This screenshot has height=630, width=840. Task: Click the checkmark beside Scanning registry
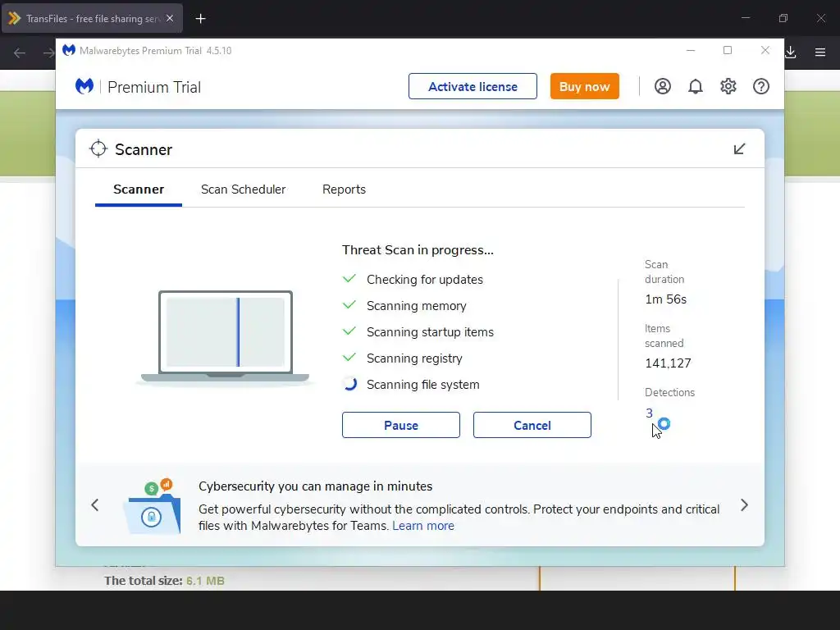(349, 358)
